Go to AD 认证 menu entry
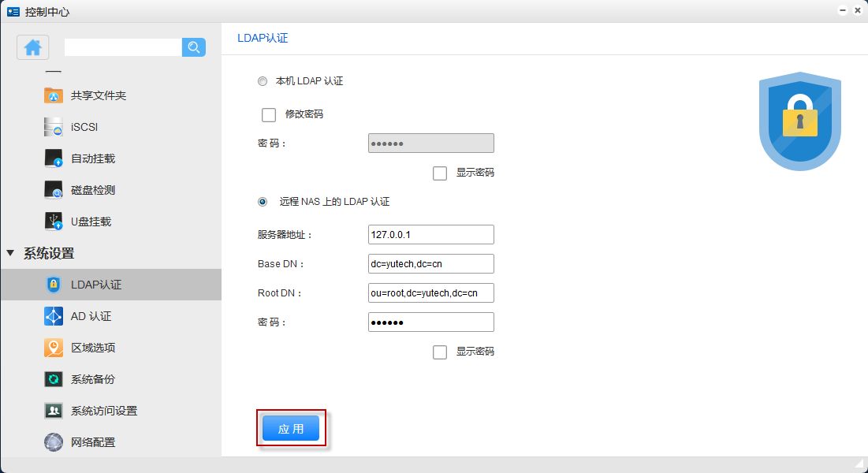868x473 pixels. (x=91, y=316)
